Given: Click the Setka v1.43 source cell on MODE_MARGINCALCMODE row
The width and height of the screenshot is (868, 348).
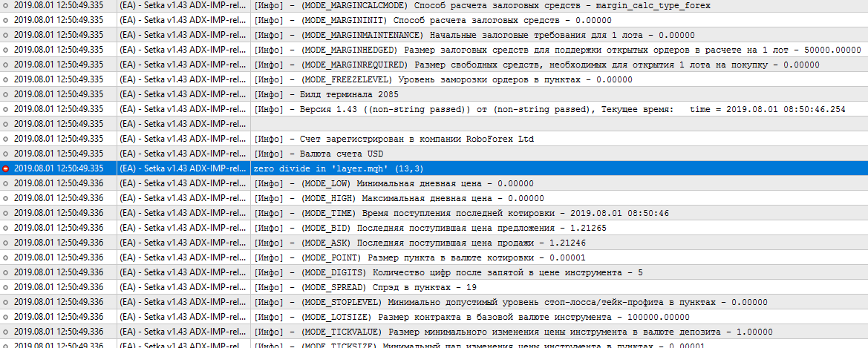Looking at the screenshot, I should tap(183, 5).
